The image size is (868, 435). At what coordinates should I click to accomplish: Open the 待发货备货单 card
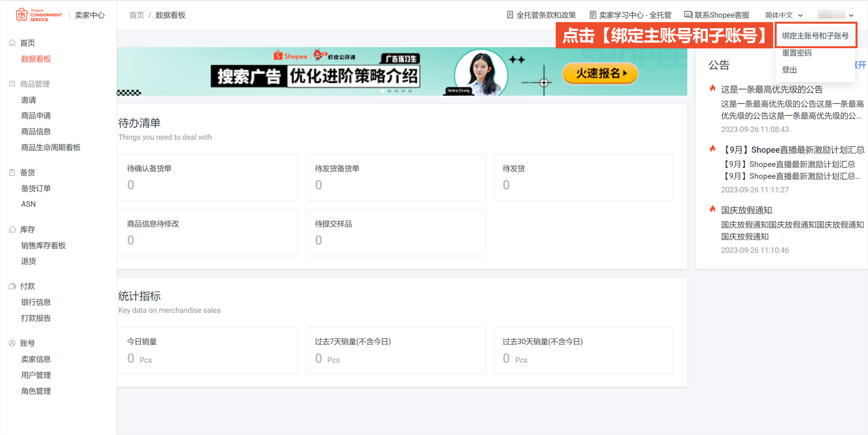[x=395, y=177]
